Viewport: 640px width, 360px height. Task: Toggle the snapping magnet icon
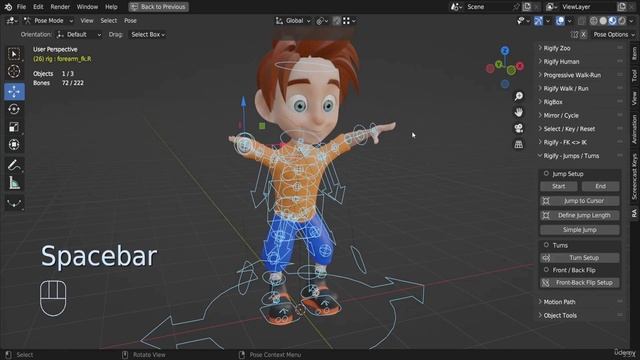click(x=337, y=21)
